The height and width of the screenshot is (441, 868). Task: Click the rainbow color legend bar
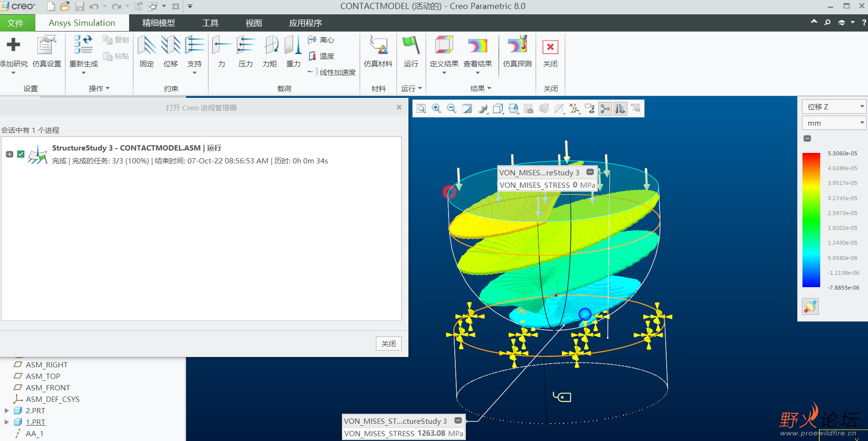811,220
